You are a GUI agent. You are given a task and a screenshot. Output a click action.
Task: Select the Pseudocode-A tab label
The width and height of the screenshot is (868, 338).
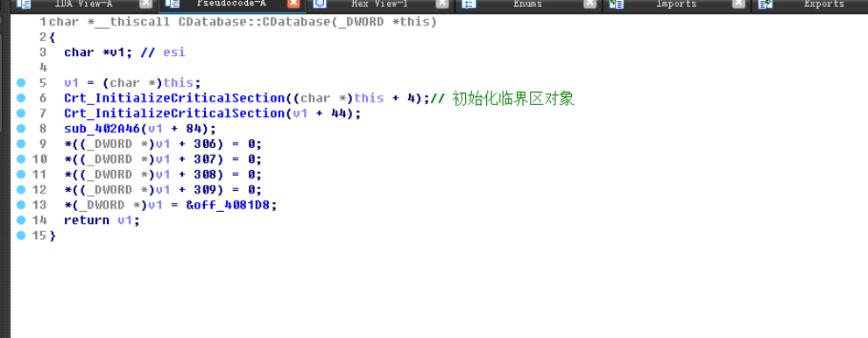[231, 4]
